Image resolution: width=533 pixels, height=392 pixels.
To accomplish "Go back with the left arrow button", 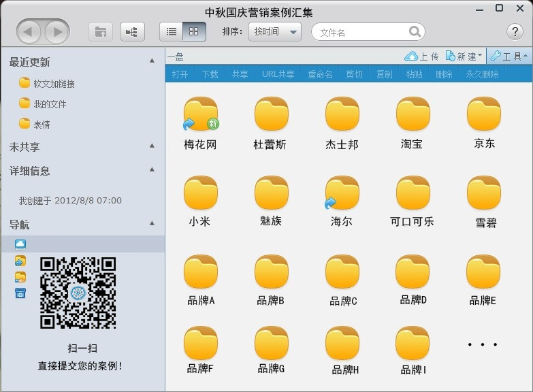I will (x=29, y=31).
